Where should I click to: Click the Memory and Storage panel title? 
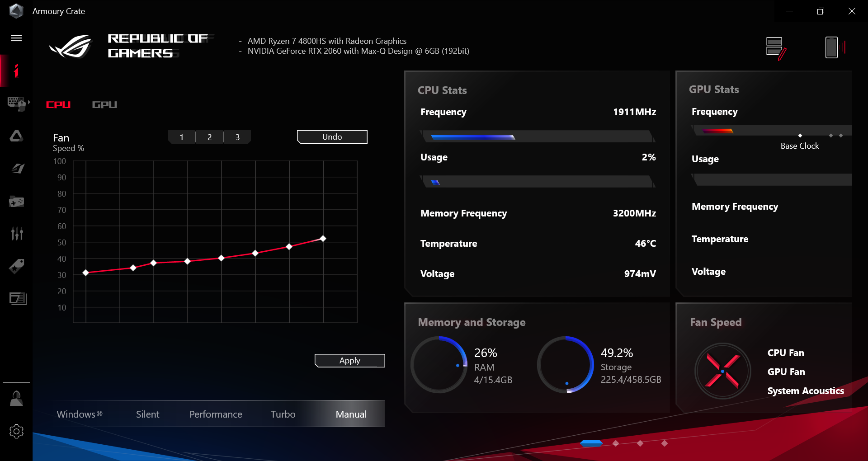(472, 322)
